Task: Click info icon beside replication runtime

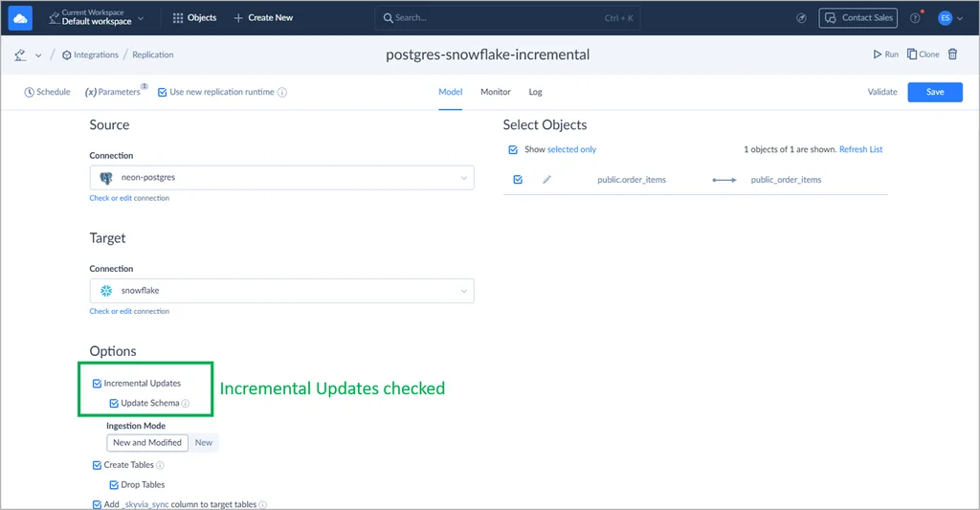Action: tap(282, 93)
